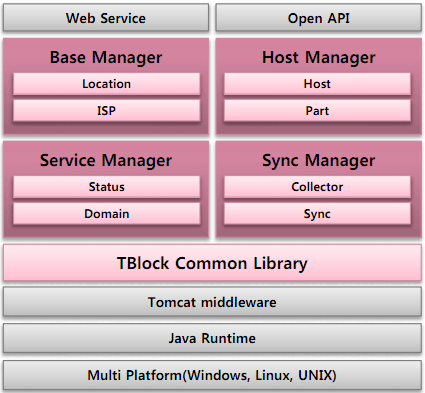
Task: Click the Multi Platform layer at bottom
Action: click(x=212, y=375)
